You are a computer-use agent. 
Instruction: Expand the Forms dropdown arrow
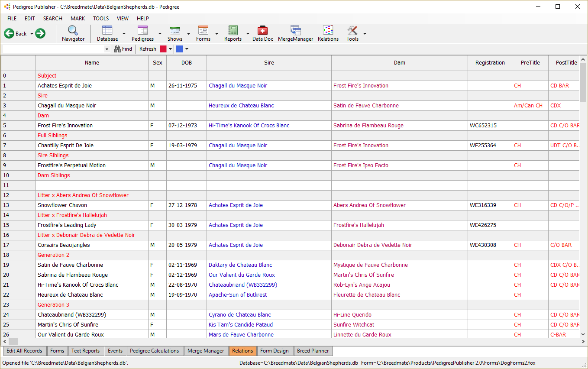point(216,34)
